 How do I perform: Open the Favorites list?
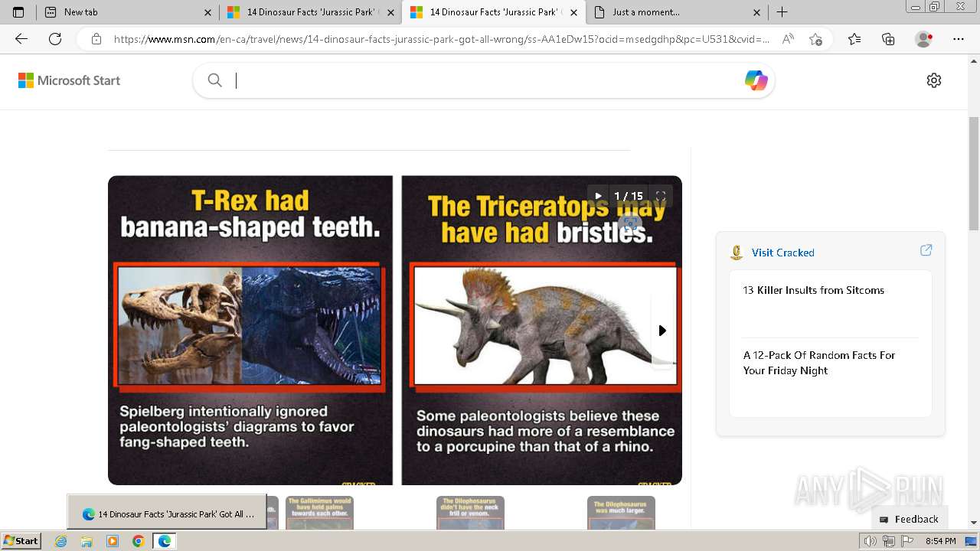854,39
